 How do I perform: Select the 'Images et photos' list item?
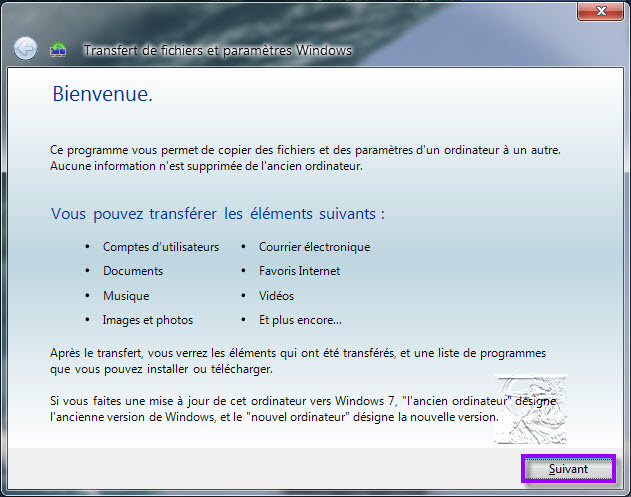point(147,320)
